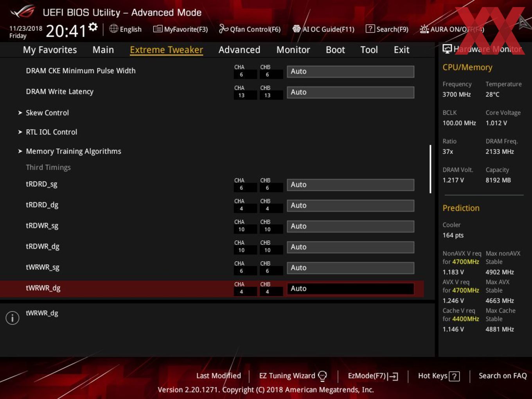Click the Capacity 8192 MB value
532x399 pixels.
[498, 180]
